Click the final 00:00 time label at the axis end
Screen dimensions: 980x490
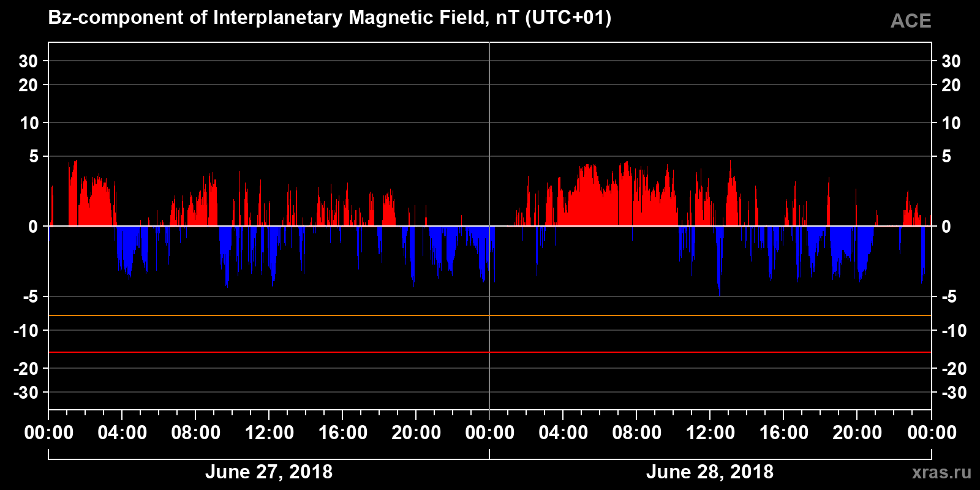(x=932, y=432)
